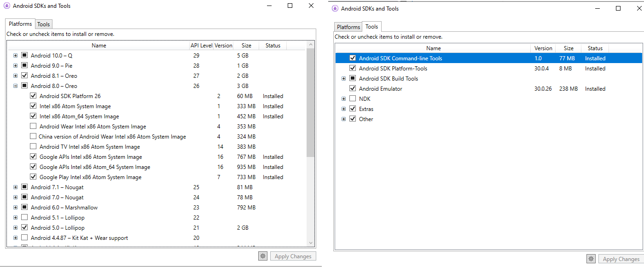Toggle the Extras checkbox
This screenshot has height=267, width=644.
click(353, 109)
